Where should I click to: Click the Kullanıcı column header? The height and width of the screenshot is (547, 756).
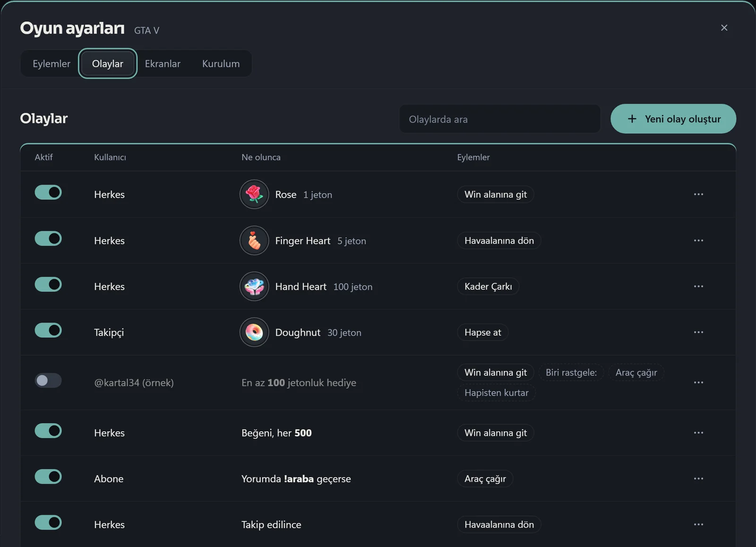pyautogui.click(x=110, y=157)
